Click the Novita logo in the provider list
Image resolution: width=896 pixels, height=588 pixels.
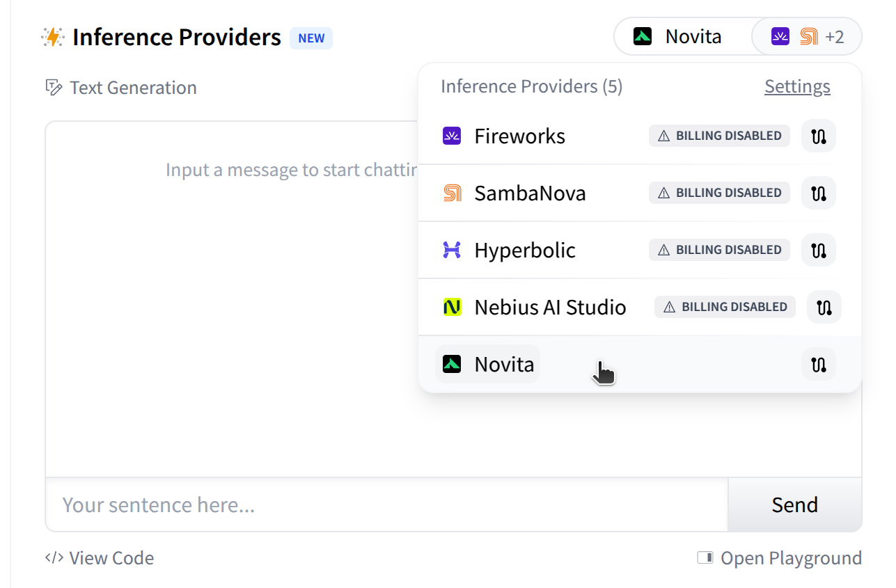click(x=451, y=364)
